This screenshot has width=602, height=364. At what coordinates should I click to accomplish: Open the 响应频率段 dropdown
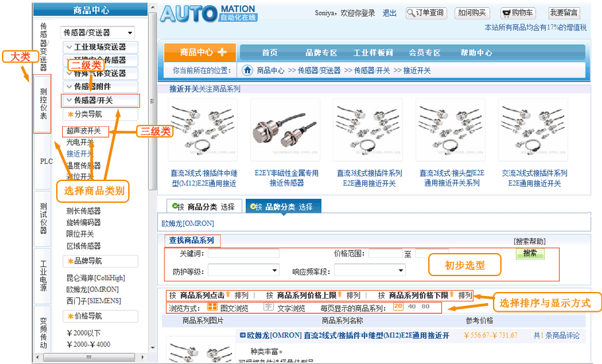coord(369,270)
